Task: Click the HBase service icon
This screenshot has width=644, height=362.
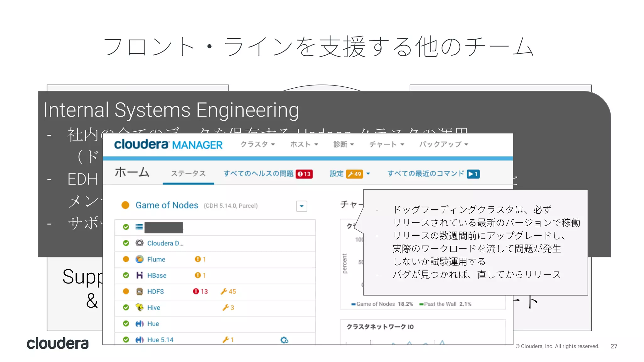Action: coord(140,275)
